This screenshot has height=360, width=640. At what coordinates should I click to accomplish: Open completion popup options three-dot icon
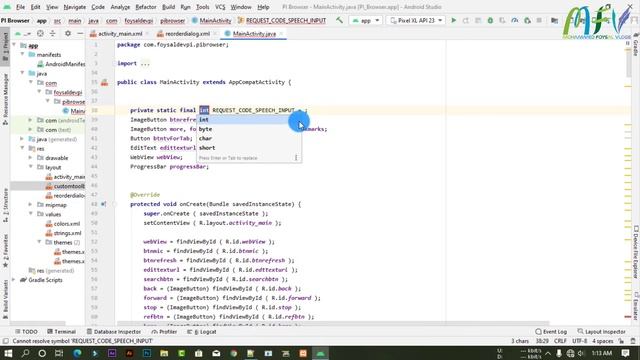296,158
